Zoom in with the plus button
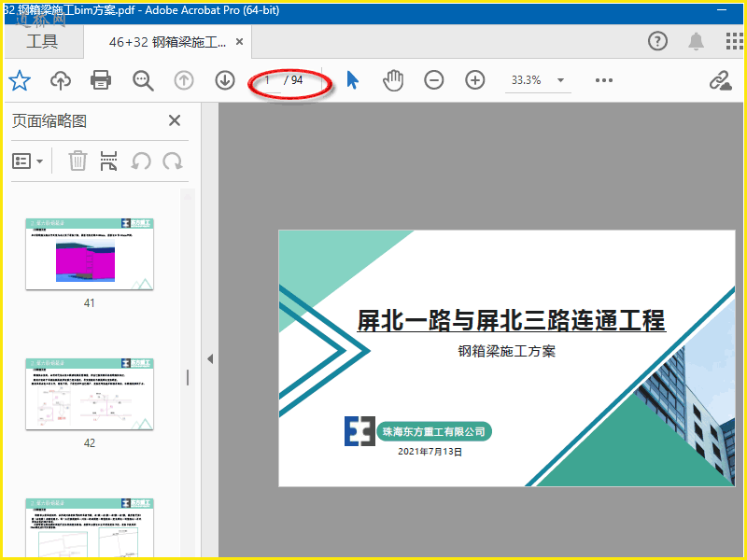 (475, 80)
